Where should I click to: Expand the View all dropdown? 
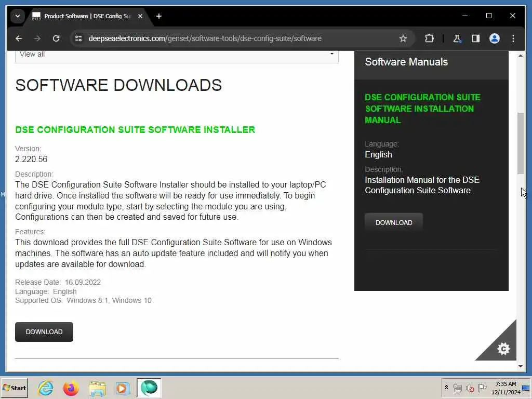pos(177,56)
